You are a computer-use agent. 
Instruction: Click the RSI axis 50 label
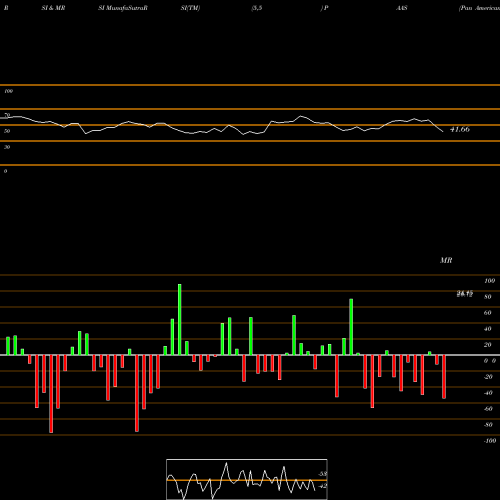point(7,131)
